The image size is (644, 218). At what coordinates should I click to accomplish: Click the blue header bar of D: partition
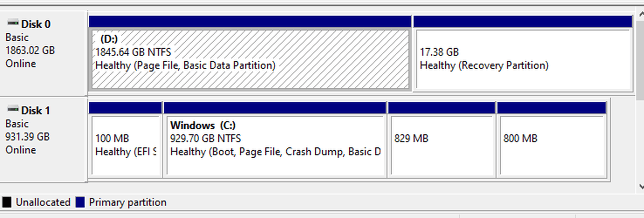[250, 22]
